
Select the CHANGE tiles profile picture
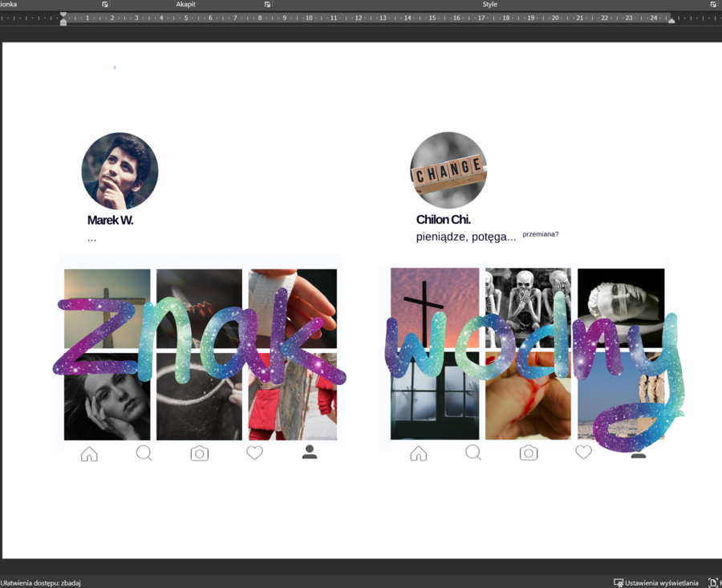click(x=448, y=170)
